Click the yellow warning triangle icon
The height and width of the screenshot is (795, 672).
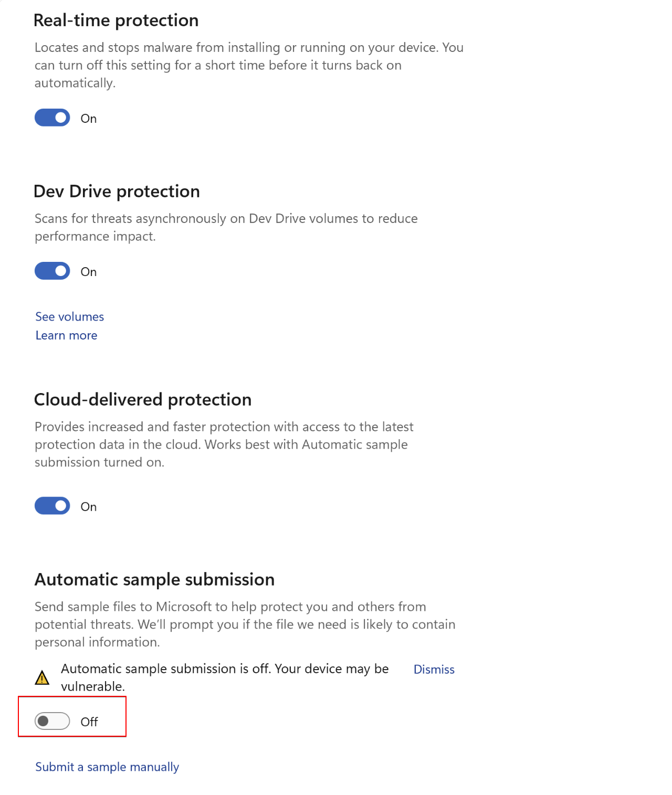pos(44,677)
